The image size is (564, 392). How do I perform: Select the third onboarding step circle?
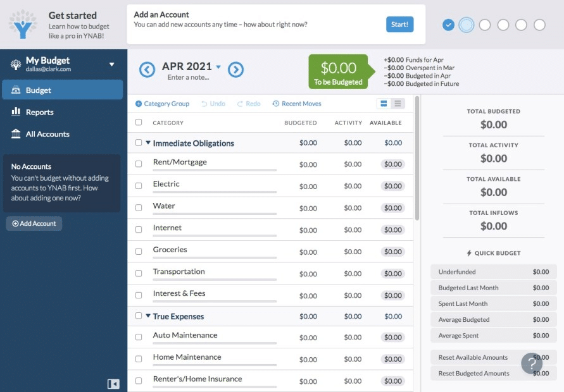485,25
